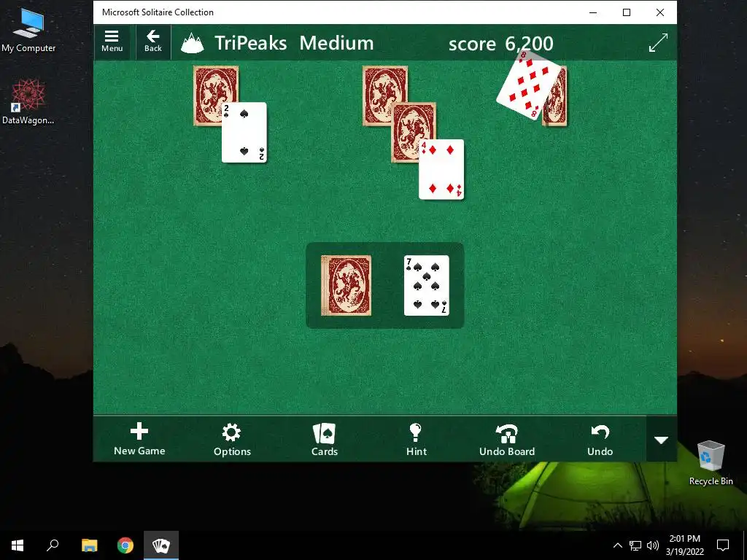Open network status tray icon

point(635,545)
